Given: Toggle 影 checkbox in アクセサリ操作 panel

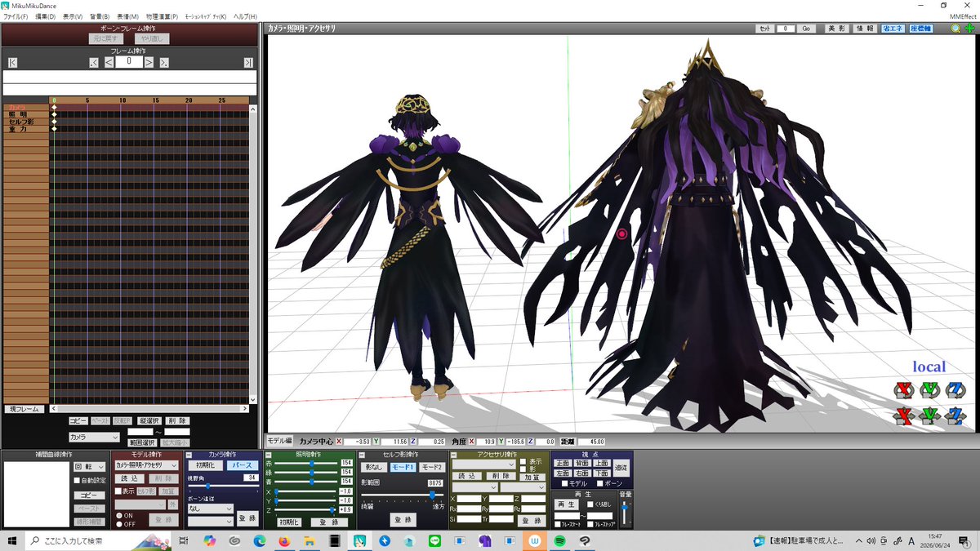Looking at the screenshot, I should click(523, 469).
